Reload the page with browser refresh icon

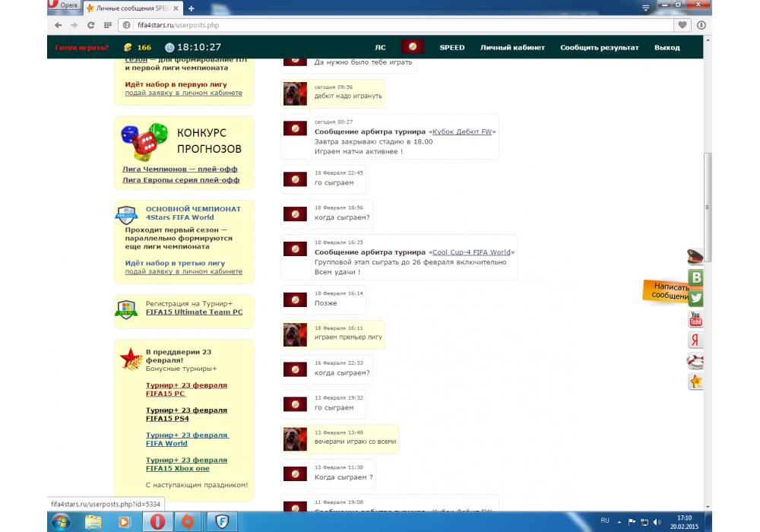pos(90,25)
